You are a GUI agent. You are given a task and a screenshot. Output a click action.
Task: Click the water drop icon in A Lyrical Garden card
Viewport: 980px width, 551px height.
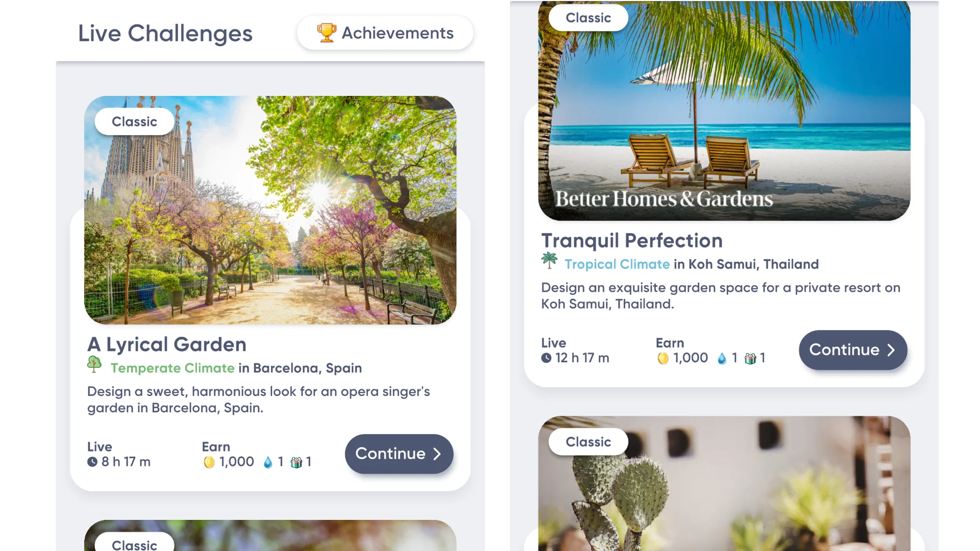click(x=268, y=462)
